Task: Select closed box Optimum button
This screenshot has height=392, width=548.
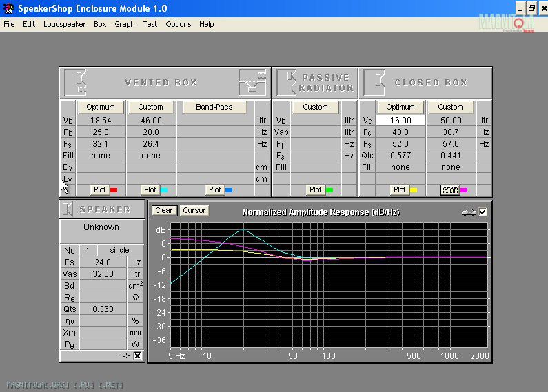Action: pyautogui.click(x=400, y=107)
